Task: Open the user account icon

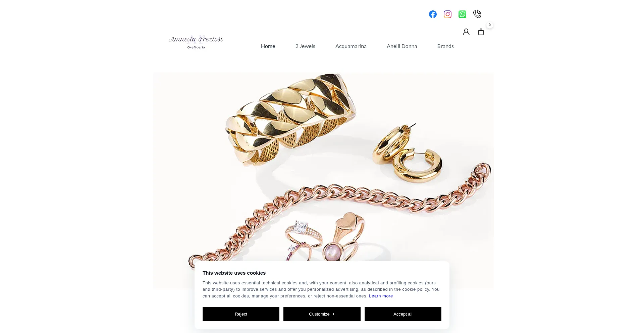Action: coord(466,32)
